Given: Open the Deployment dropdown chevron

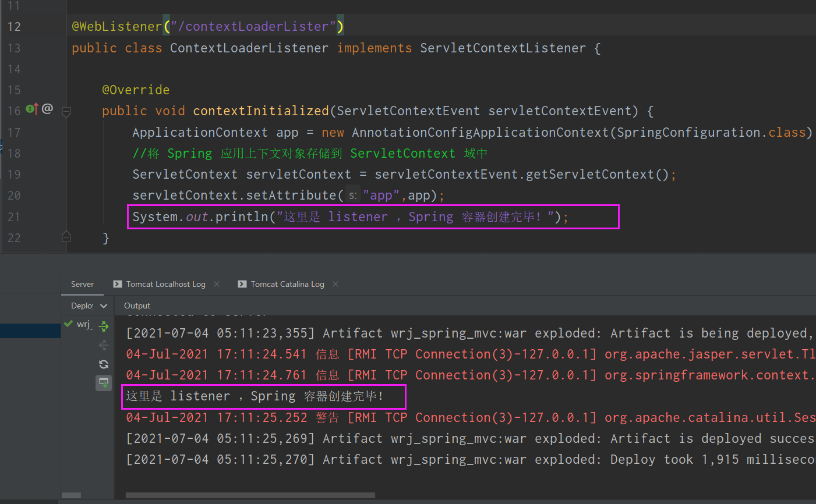Looking at the screenshot, I should pos(104,306).
